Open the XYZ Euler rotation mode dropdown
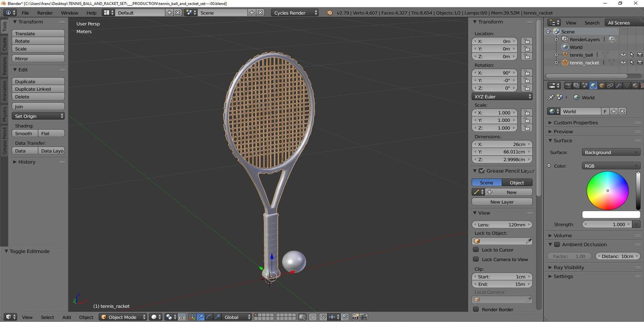The height and width of the screenshot is (322, 644). click(502, 97)
